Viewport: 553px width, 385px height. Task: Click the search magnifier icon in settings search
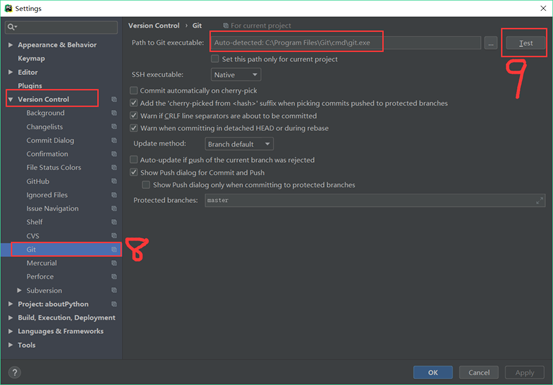click(12, 27)
